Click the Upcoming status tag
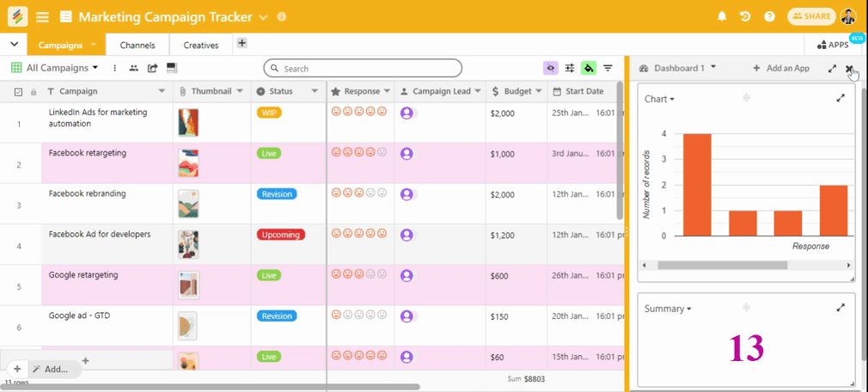This screenshot has height=392, width=868. 281,235
